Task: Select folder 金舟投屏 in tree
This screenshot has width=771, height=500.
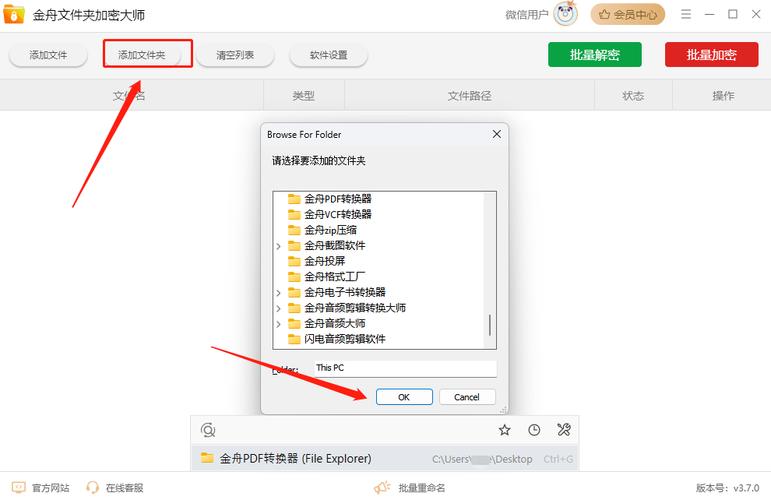Action: coord(325,261)
